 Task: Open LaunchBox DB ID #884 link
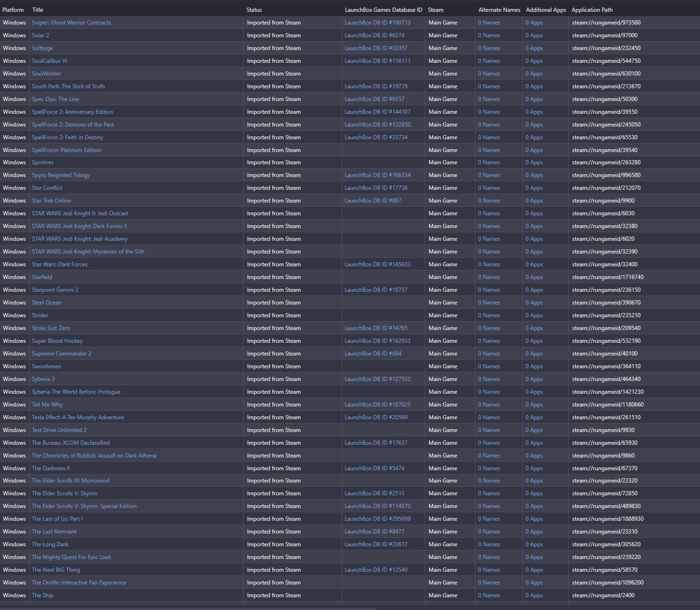coord(373,354)
